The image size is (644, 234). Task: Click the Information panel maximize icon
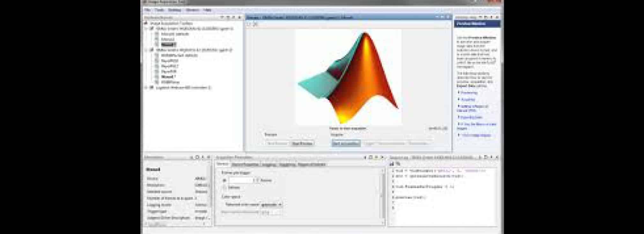[x=197, y=157]
